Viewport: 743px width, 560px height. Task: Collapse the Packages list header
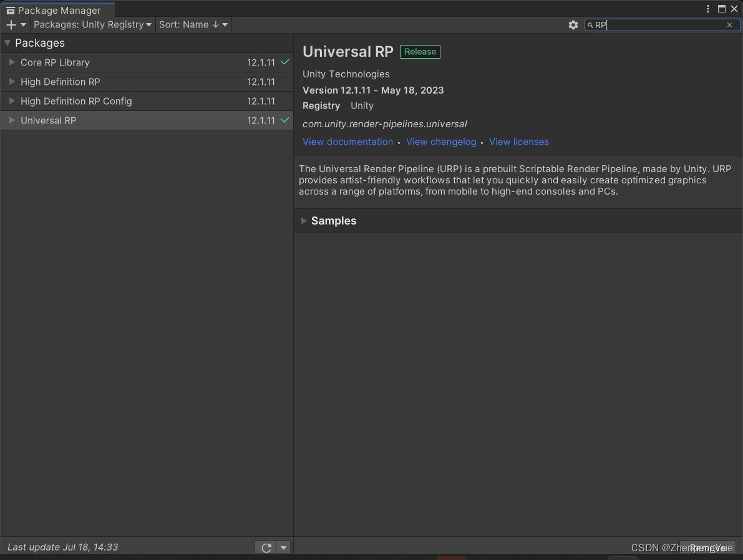pos(7,43)
